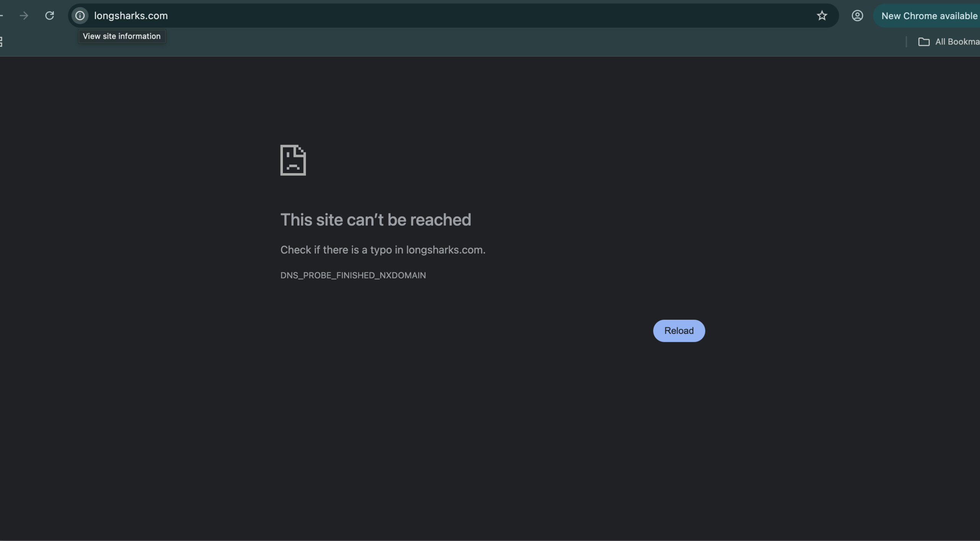This screenshot has height=541, width=980.
Task: Click the empty bookmarks bar area
Action: point(498,42)
